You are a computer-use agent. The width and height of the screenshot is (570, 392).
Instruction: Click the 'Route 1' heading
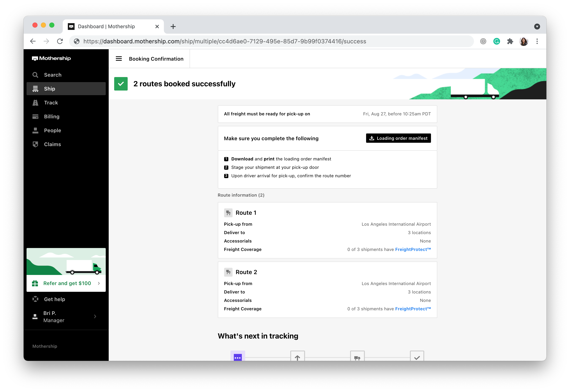click(246, 213)
